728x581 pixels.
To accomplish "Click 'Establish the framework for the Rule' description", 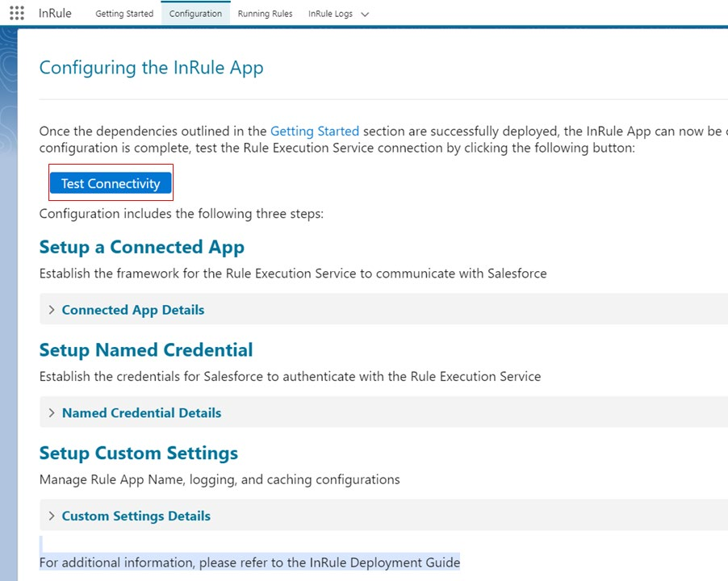I will click(293, 274).
